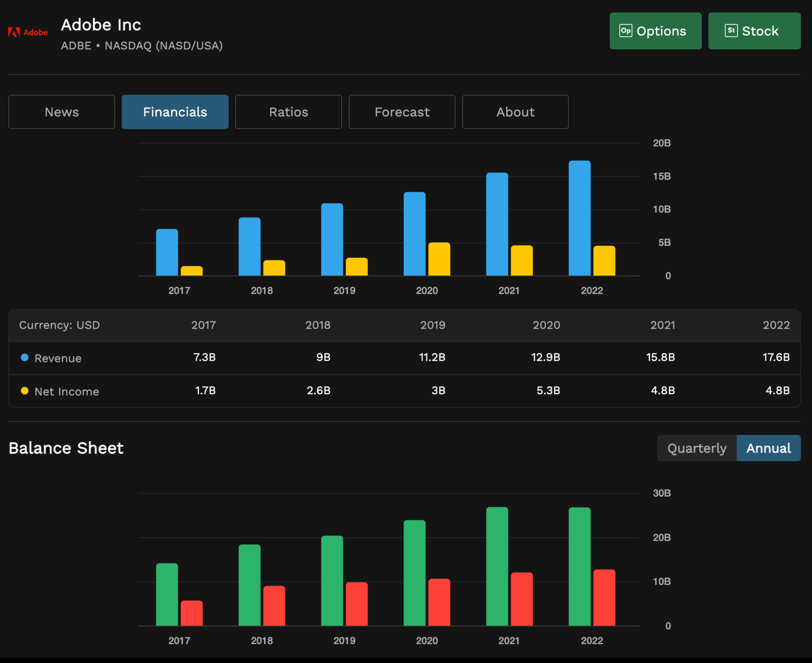The image size is (812, 663).
Task: Switch Balance Sheet to Quarterly view
Action: (696, 448)
